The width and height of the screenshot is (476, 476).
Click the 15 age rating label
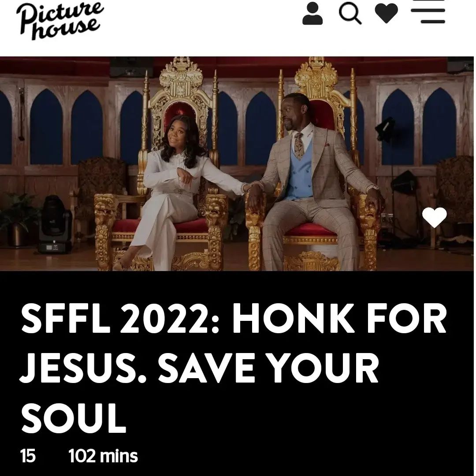coord(28,456)
